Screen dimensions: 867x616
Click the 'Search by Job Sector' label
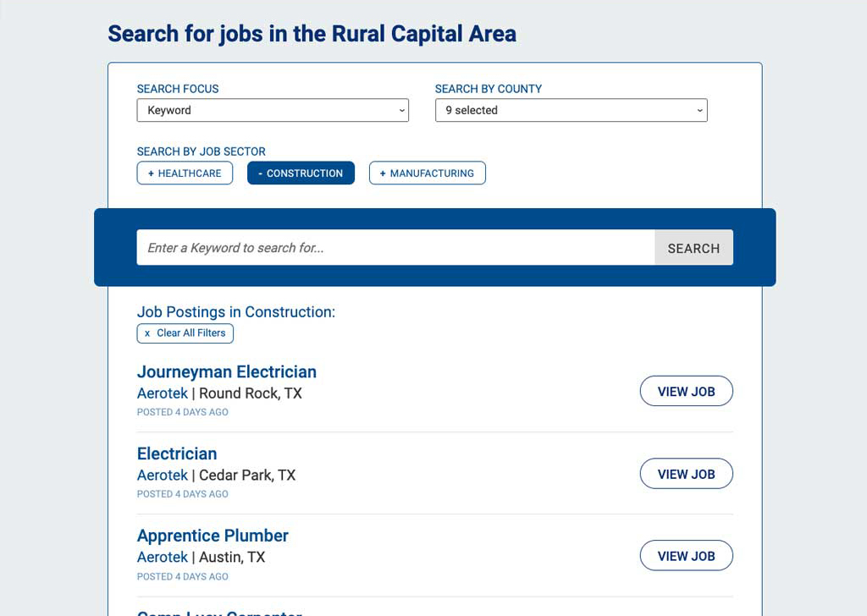[x=202, y=151]
